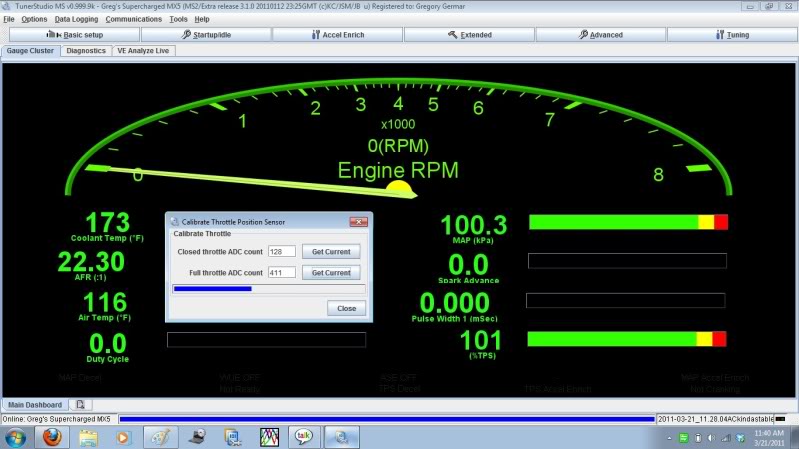The height and width of the screenshot is (449, 799).
Task: Open the Communications menu
Action: point(133,19)
